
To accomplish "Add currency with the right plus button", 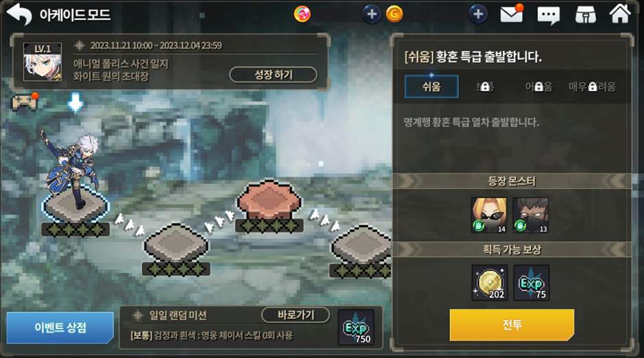I will (x=478, y=14).
